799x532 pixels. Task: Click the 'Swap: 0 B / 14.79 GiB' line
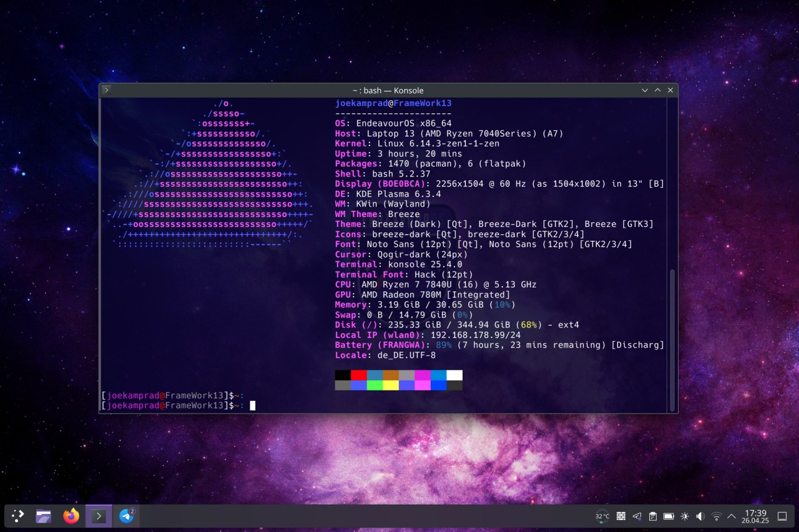404,315
